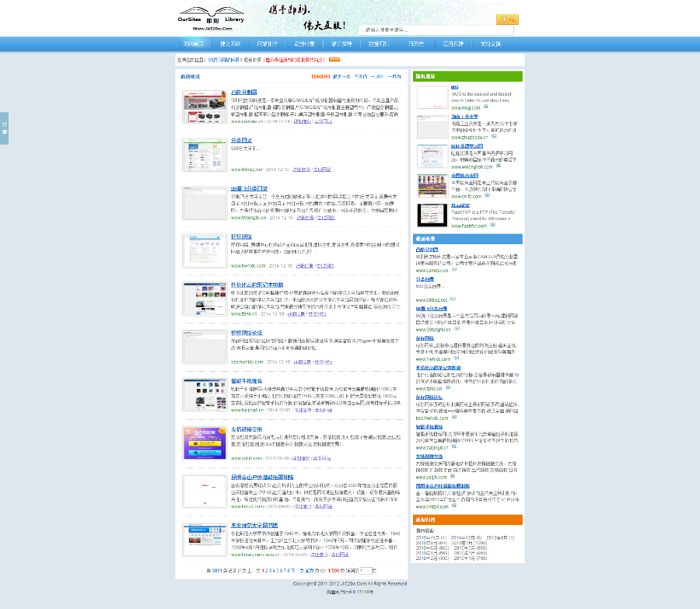Select the orange 所有时间 time filter
Image resolution: width=700 pixels, height=609 pixels.
coord(320,76)
